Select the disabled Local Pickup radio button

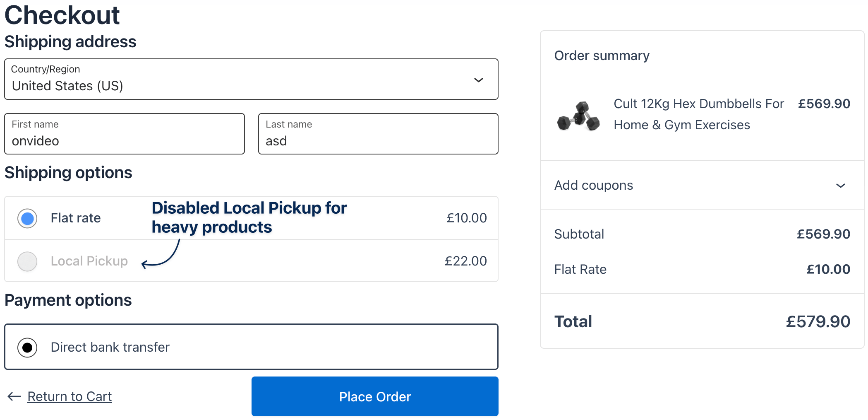27,261
